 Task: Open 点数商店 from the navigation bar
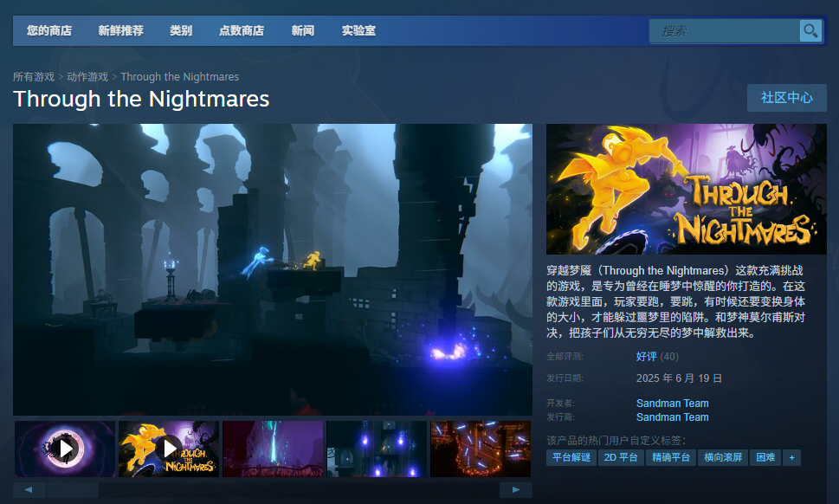(x=242, y=30)
